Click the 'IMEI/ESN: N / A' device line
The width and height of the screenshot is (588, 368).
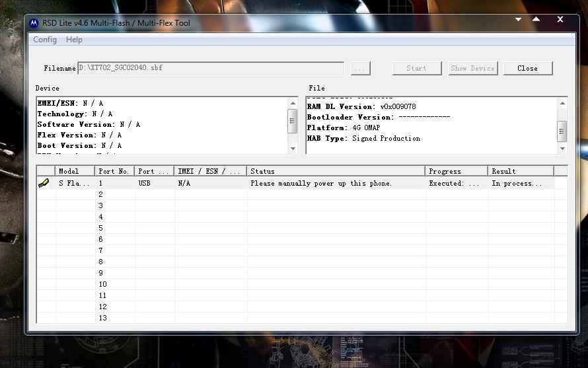click(70, 103)
